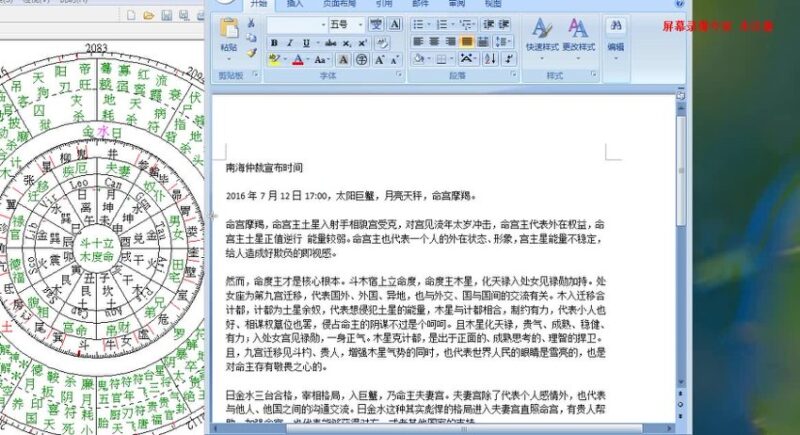Click the red font color button

coord(298,60)
